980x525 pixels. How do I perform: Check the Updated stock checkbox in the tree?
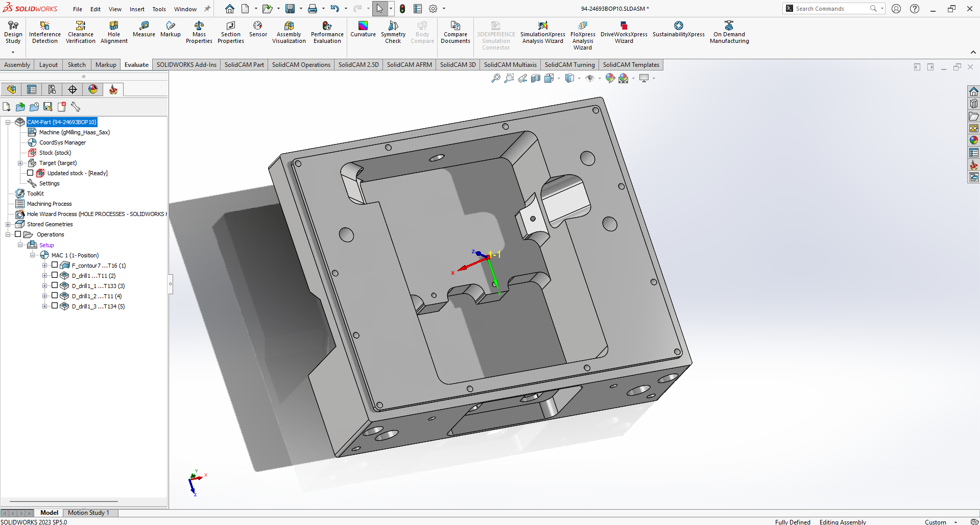coord(30,173)
